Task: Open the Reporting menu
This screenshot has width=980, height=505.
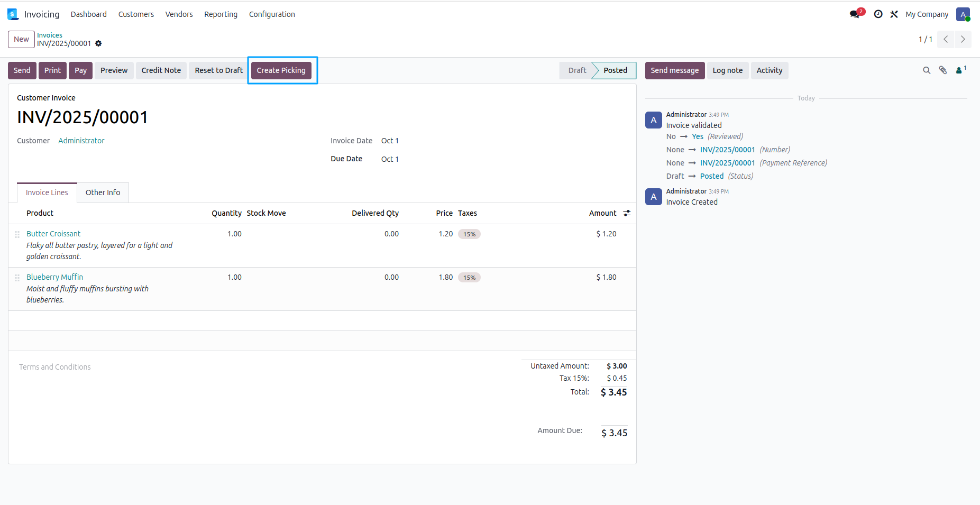Action: click(x=221, y=14)
